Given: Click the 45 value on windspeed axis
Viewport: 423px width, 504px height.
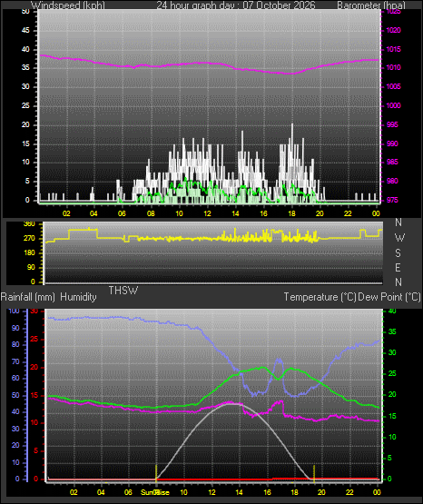Looking at the screenshot, I should (25, 30).
